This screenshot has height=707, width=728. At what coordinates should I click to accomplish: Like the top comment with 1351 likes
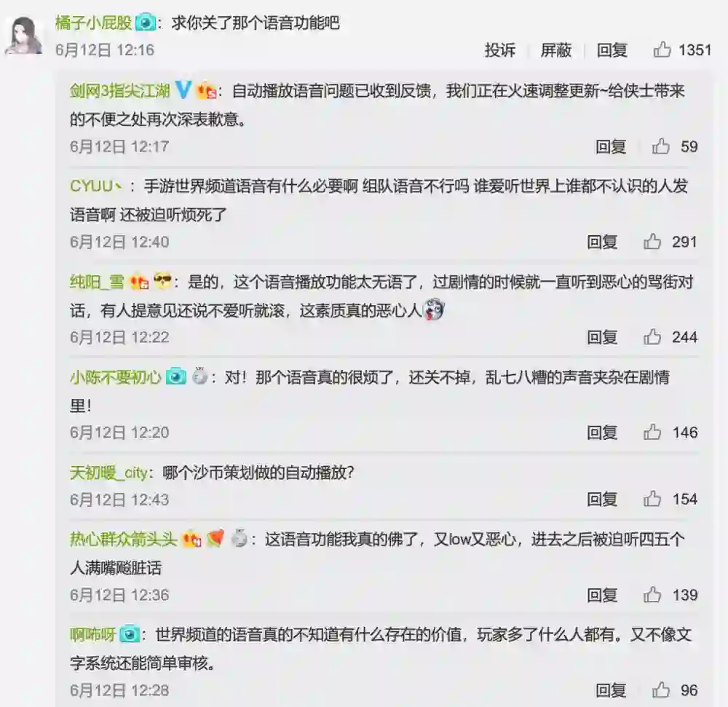(x=662, y=50)
